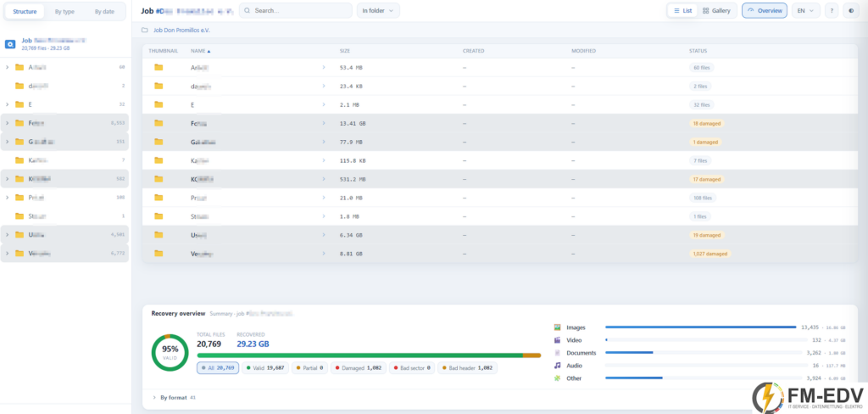Image resolution: width=868 pixels, height=414 pixels.
Task: Switch to the Structure tab
Action: coord(25,12)
